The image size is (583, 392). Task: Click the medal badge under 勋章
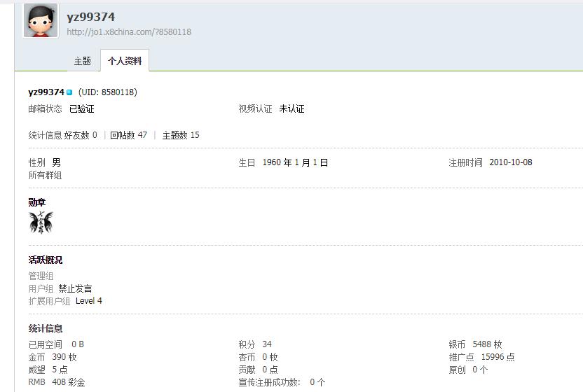click(41, 223)
